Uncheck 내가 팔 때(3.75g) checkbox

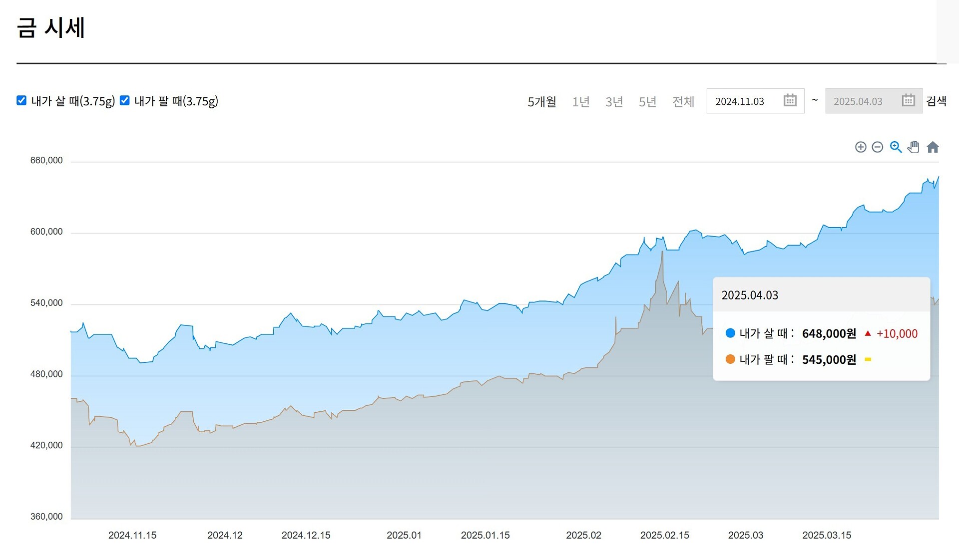[x=125, y=100]
